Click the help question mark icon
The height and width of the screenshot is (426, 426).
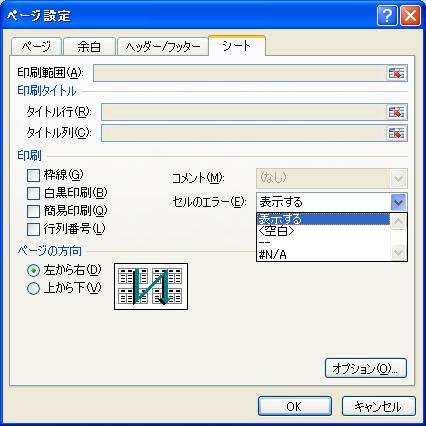click(x=387, y=15)
